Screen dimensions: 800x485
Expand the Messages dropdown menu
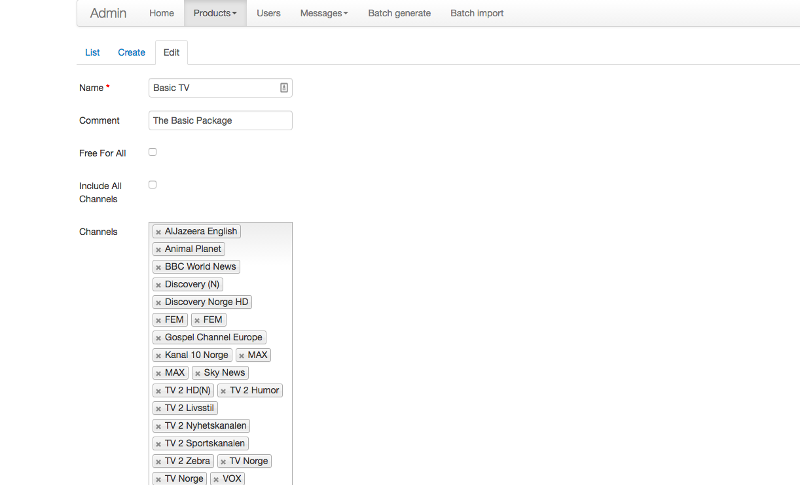pos(324,13)
